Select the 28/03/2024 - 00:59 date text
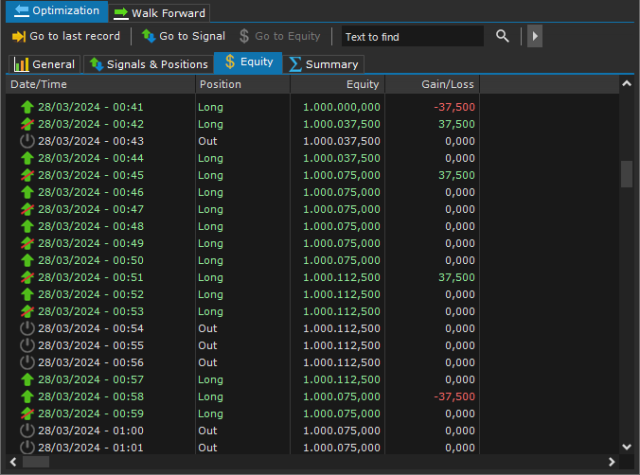Screen dimensions: 640x475 pyautogui.click(x=91, y=414)
